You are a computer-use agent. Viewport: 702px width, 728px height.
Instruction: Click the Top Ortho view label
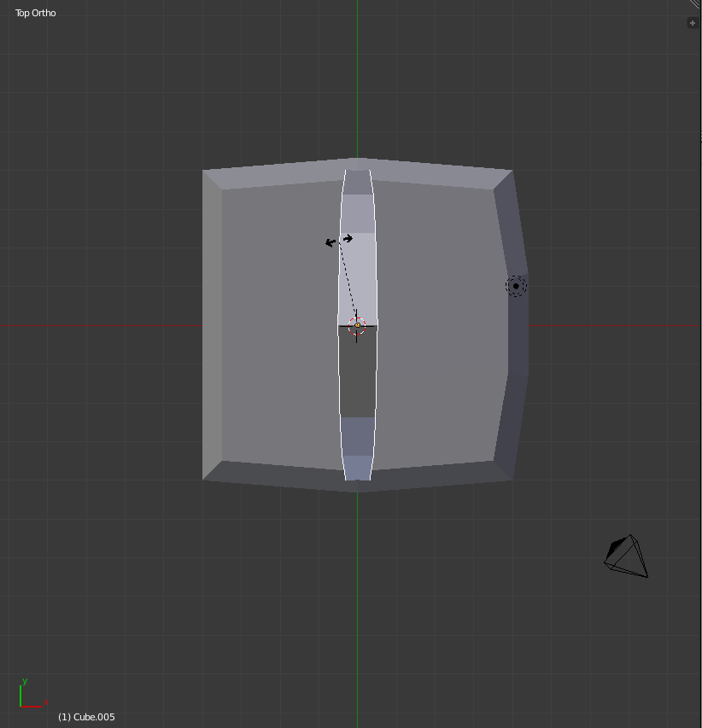tap(35, 13)
